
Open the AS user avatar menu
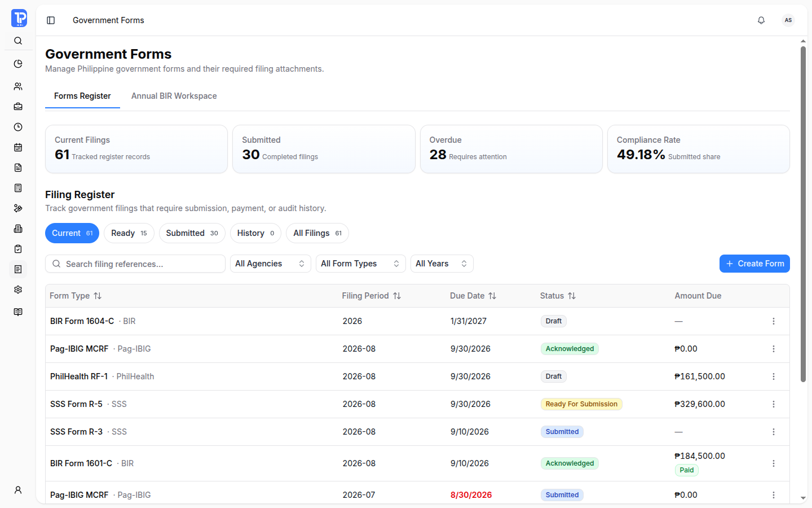(x=788, y=20)
